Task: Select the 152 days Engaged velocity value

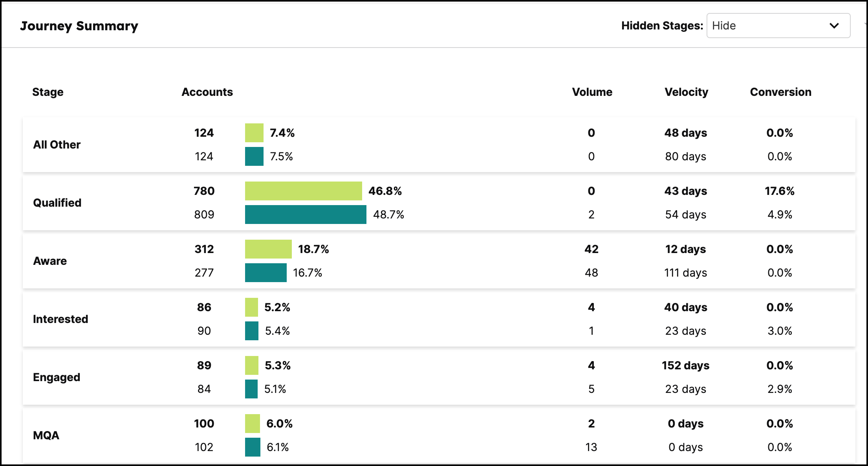Action: pos(686,365)
